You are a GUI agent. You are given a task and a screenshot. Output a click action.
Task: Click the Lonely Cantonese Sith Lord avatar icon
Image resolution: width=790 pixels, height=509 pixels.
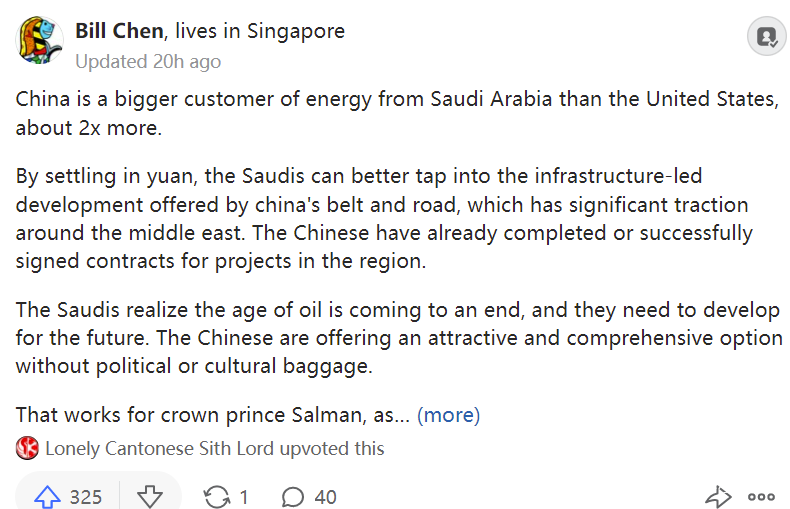27,448
